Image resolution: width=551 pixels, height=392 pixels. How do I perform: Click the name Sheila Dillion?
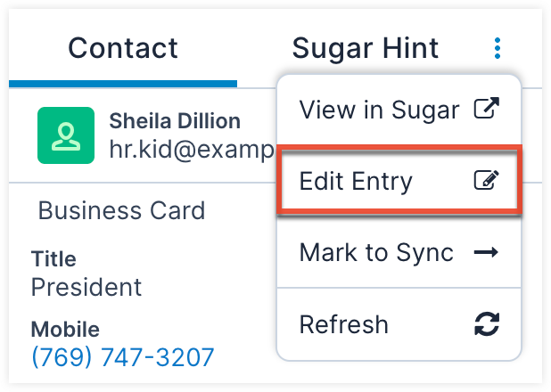click(x=175, y=121)
